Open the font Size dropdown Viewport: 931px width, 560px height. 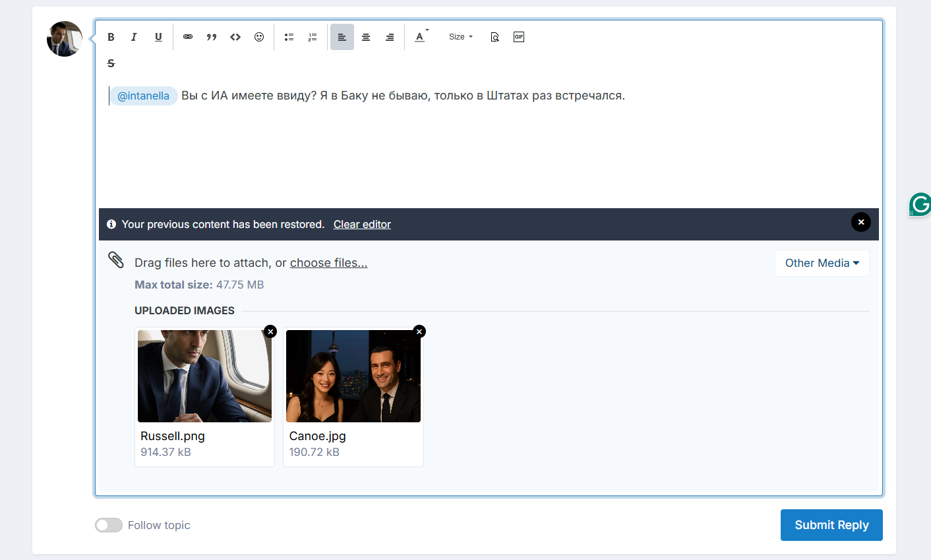[x=460, y=37]
